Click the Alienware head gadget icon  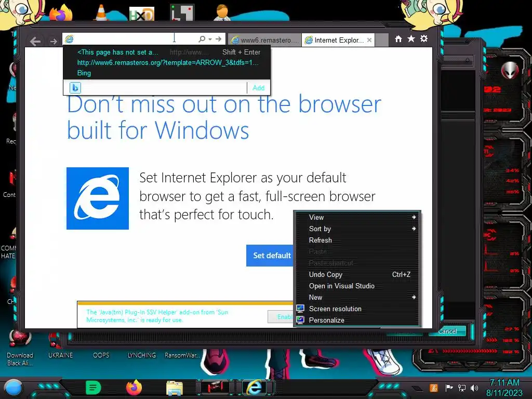[510, 71]
